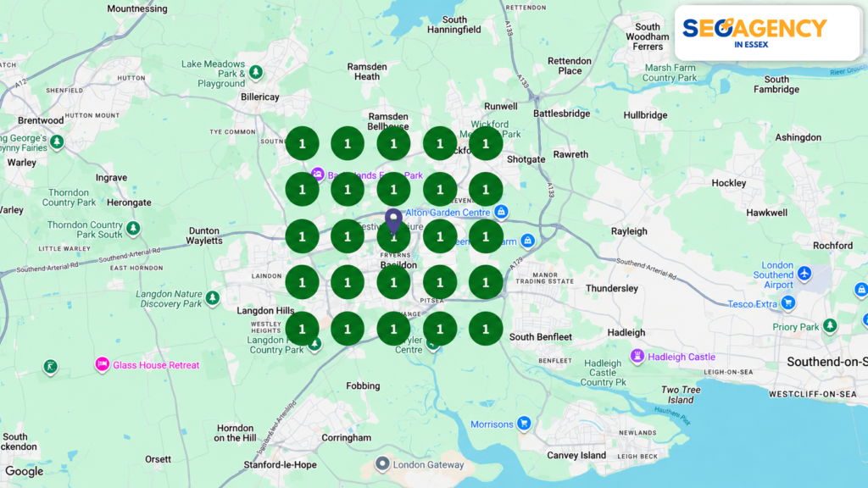Click the Glass House Retreat label

(x=156, y=365)
